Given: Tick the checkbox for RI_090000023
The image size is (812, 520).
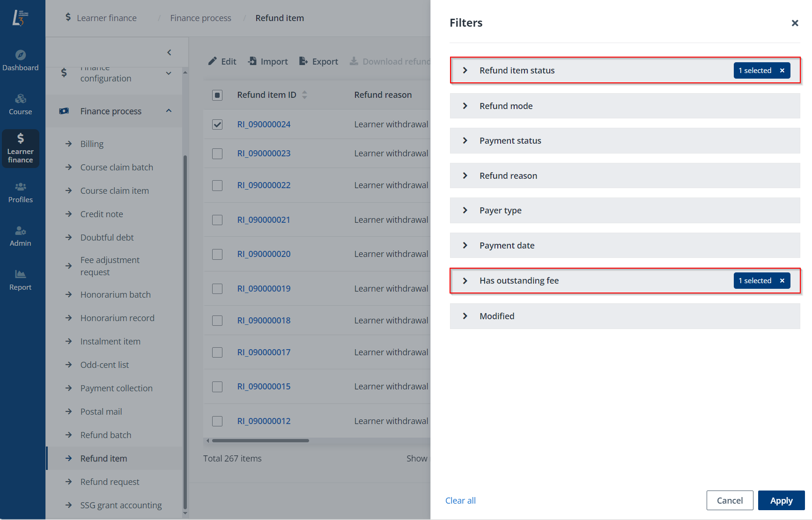Looking at the screenshot, I should point(217,154).
